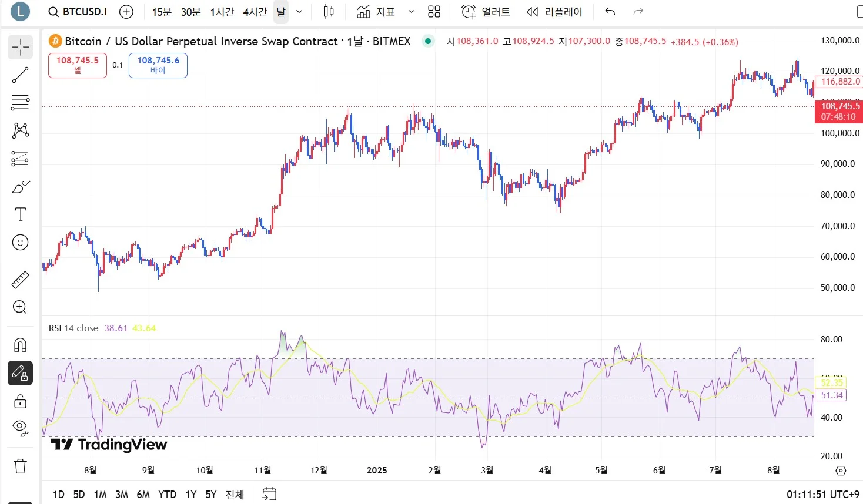This screenshot has height=504, width=863.
Task: Toggle lock all drawings
Action: (x=20, y=401)
